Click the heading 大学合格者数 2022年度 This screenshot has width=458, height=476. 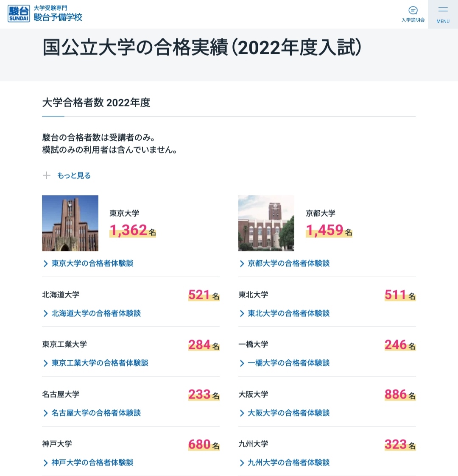[96, 103]
